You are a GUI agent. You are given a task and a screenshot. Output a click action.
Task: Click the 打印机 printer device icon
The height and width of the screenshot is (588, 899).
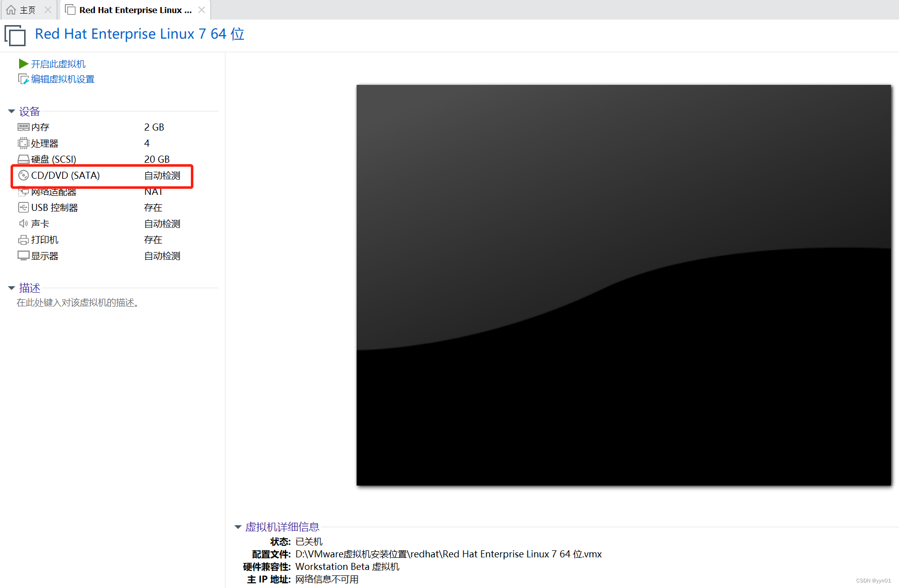pyautogui.click(x=24, y=240)
